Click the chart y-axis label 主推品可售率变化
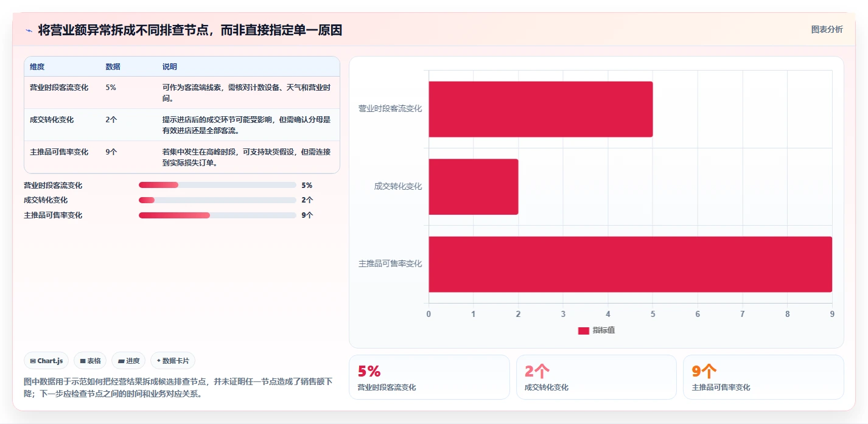The image size is (868, 424). (390, 264)
